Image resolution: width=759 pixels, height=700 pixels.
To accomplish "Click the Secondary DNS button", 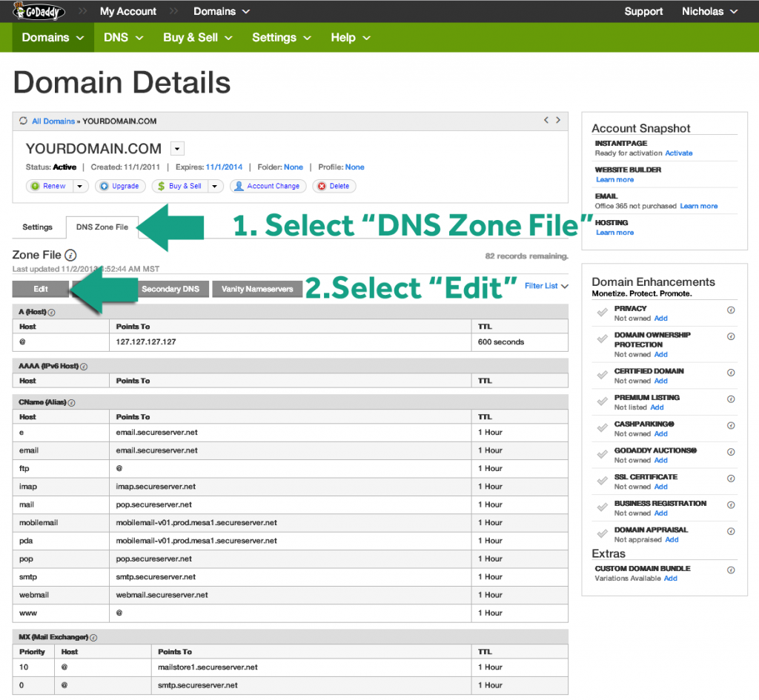I will click(x=170, y=289).
